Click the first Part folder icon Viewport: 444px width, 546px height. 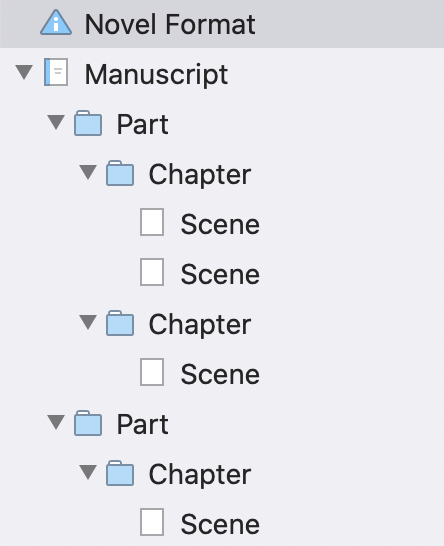[x=88, y=123]
